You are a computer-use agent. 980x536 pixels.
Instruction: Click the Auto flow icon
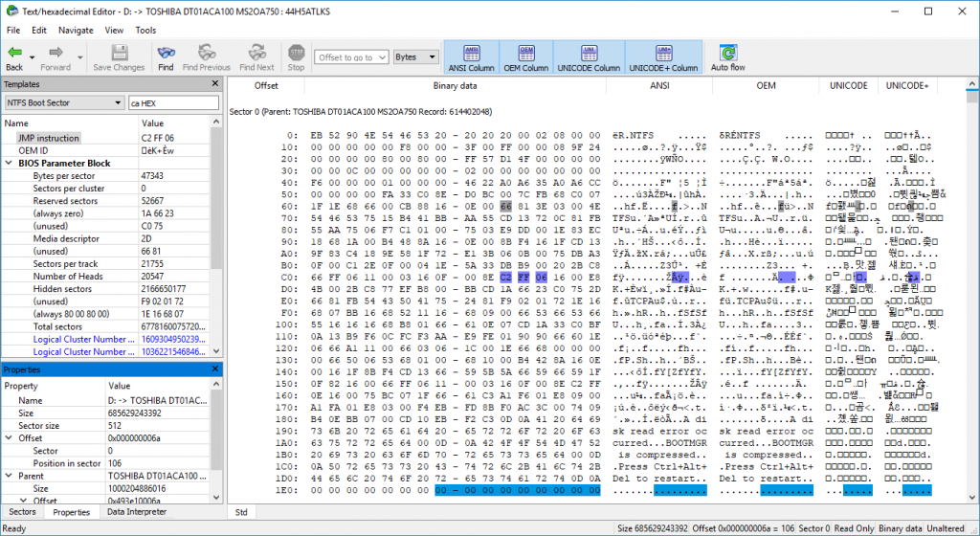(727, 54)
